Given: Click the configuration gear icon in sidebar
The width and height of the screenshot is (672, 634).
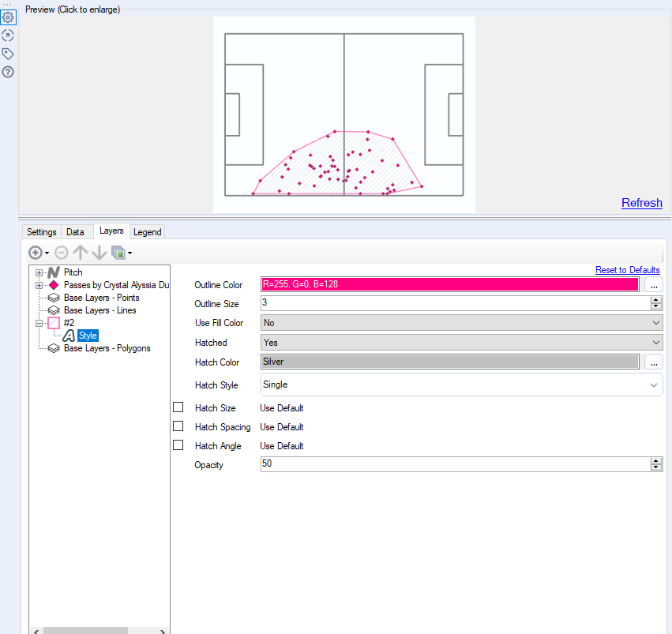Looking at the screenshot, I should (8, 17).
